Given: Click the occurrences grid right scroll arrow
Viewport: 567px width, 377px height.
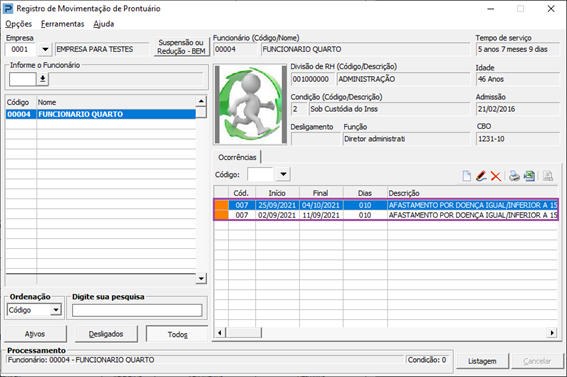Looking at the screenshot, I should click(x=551, y=333).
